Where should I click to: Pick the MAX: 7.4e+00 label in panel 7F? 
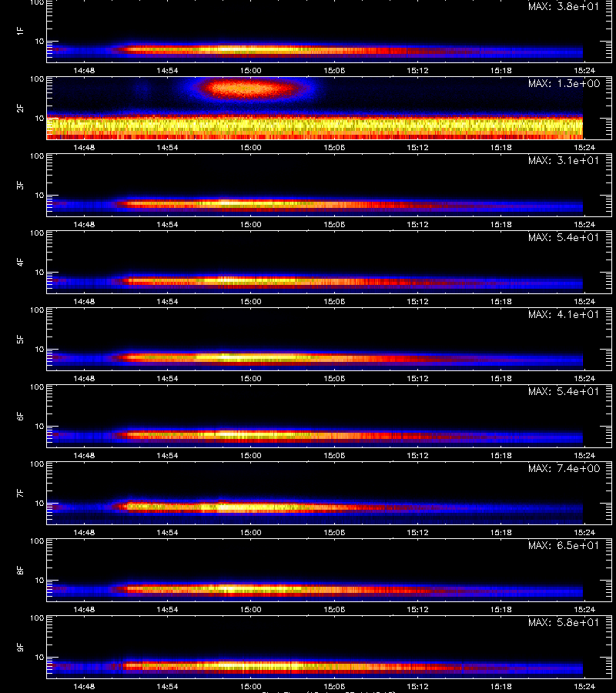(564, 468)
